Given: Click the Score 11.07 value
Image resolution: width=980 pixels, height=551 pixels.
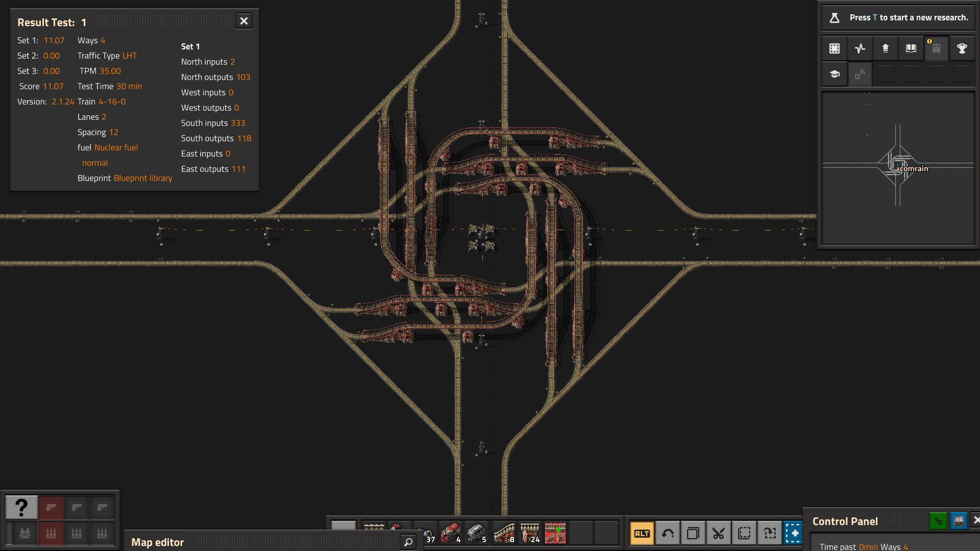Looking at the screenshot, I should pyautogui.click(x=53, y=86).
